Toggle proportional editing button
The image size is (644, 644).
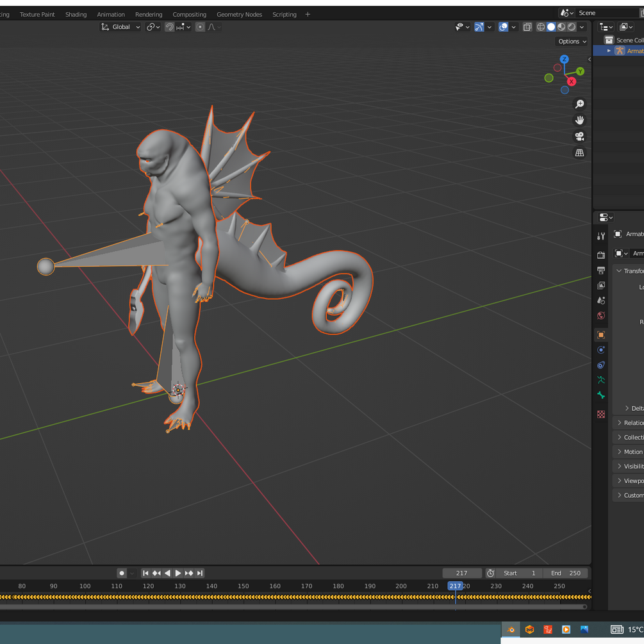tap(200, 27)
